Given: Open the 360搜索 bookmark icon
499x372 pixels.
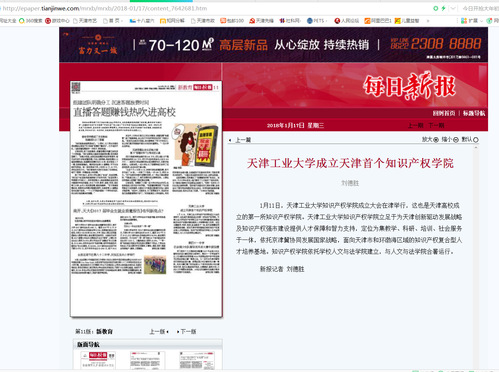Looking at the screenshot, I should tap(22, 21).
